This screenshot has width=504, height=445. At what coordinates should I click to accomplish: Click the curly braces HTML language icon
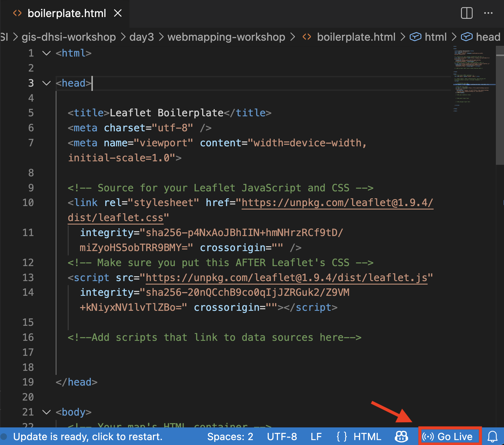pos(342,437)
